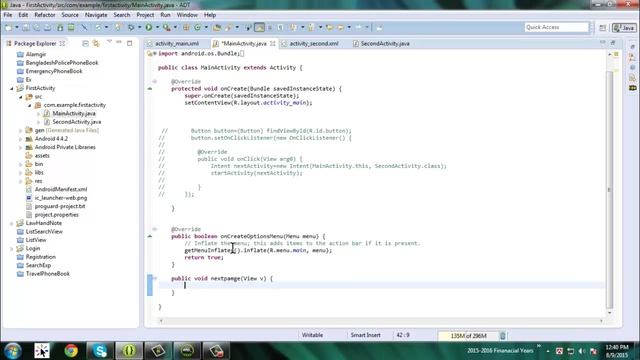
Task: Collapse the FirstActivity project node
Action: (x=11, y=88)
